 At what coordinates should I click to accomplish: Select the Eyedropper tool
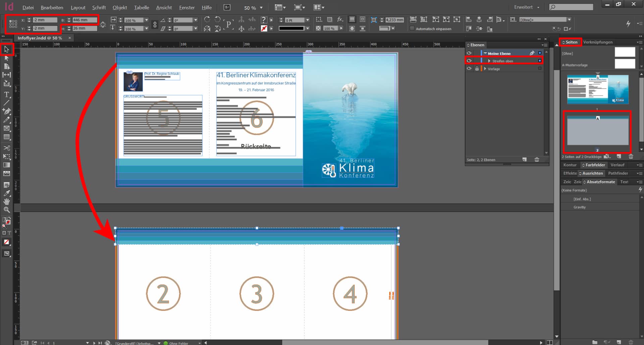(6, 193)
